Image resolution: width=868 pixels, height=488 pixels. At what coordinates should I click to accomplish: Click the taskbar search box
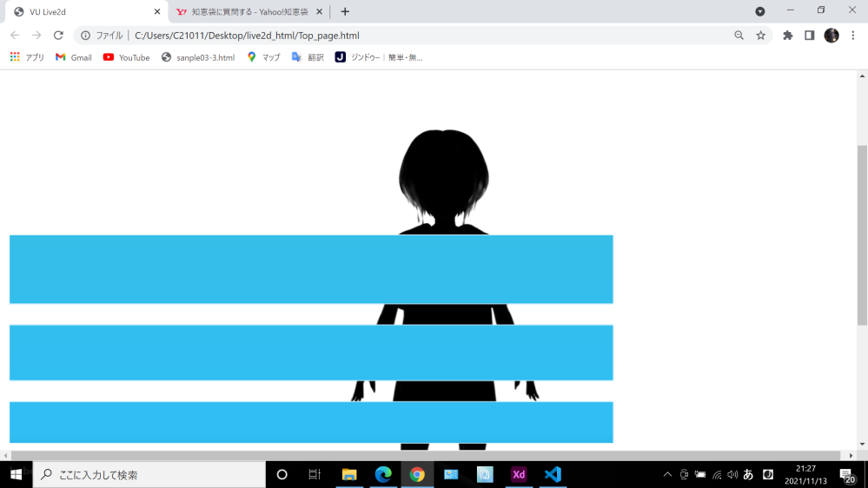149,474
